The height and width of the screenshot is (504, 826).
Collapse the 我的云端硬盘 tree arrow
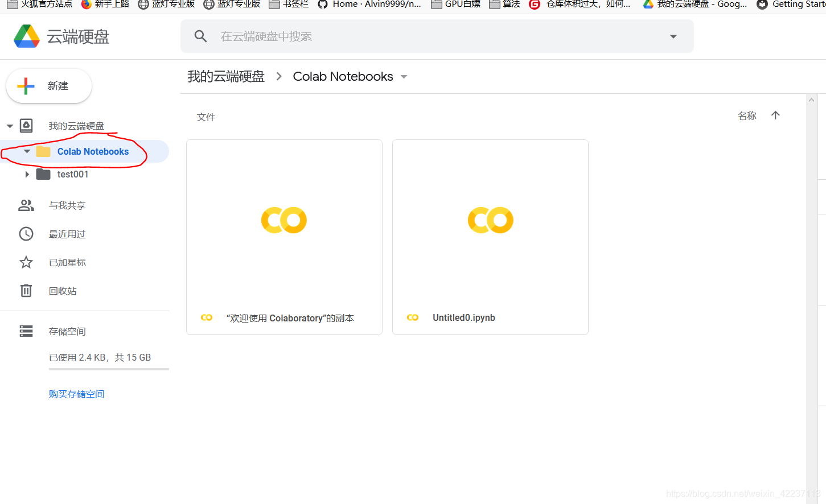tap(10, 126)
